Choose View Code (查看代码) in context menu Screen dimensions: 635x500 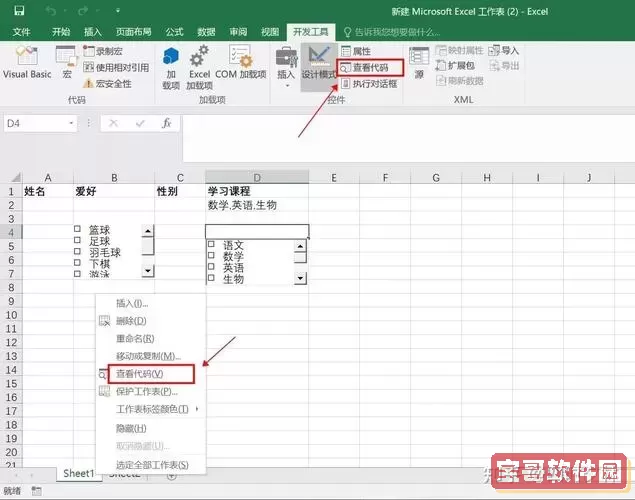pyautogui.click(x=151, y=374)
